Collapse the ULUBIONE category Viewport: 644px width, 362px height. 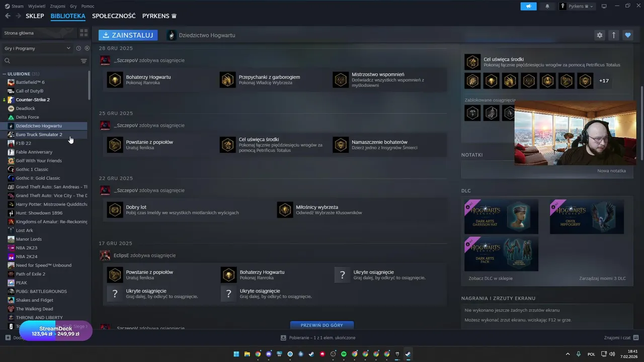tap(5, 74)
